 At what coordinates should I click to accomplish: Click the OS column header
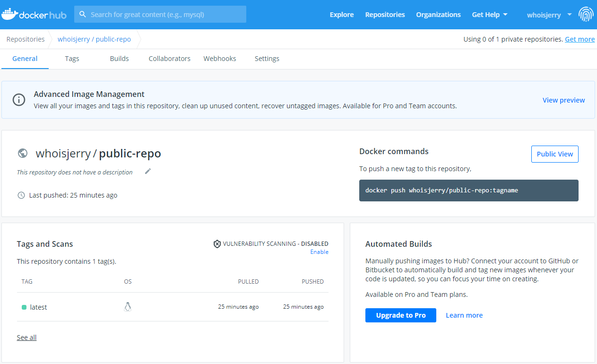(x=128, y=281)
